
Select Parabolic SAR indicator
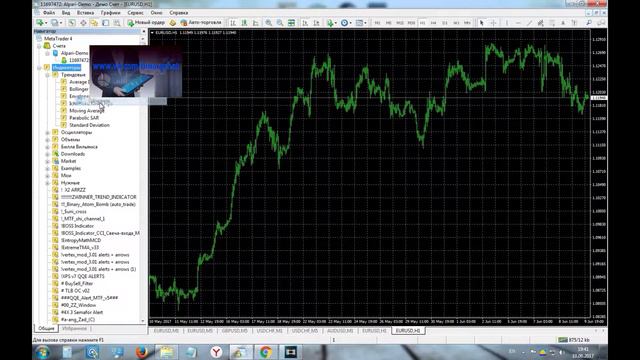84,118
